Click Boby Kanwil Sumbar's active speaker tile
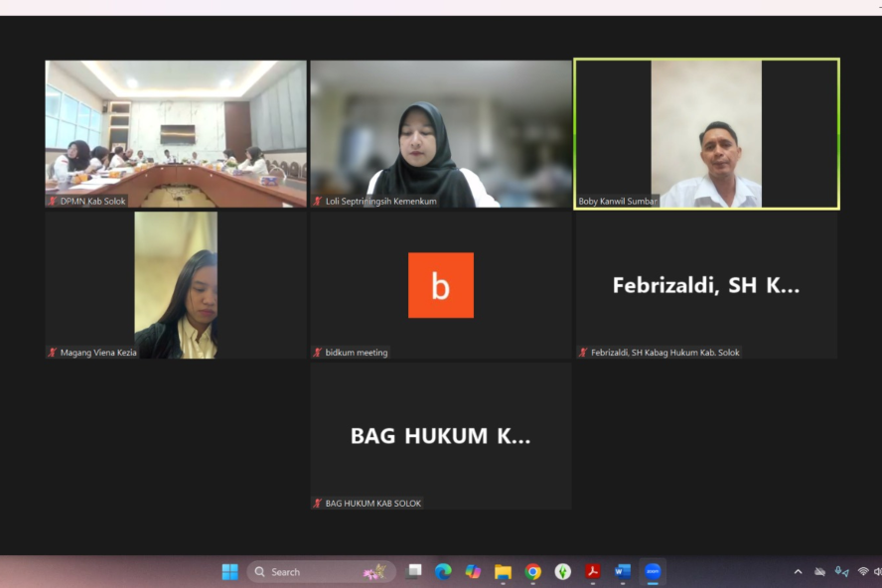882x588 pixels. click(706, 134)
